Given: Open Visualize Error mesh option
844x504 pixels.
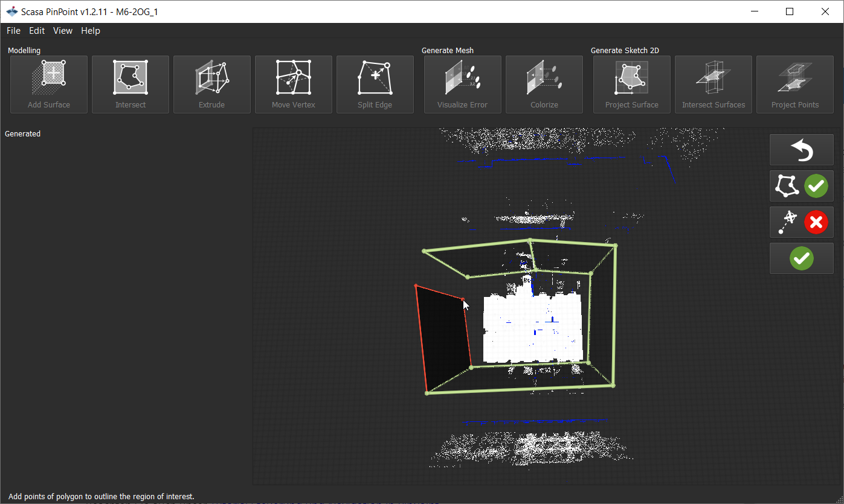Looking at the screenshot, I should pos(463,85).
